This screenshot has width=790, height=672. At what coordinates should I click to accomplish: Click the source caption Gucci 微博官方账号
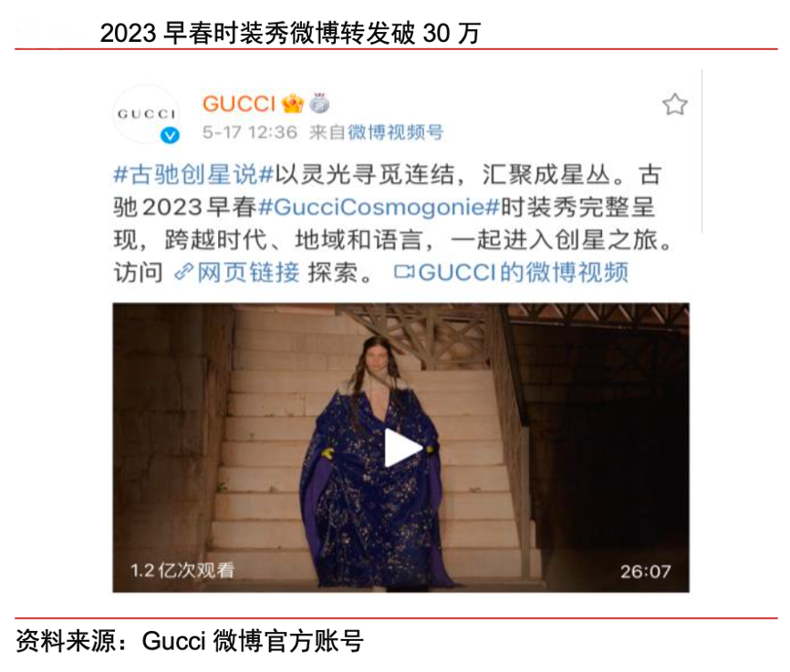(253, 641)
